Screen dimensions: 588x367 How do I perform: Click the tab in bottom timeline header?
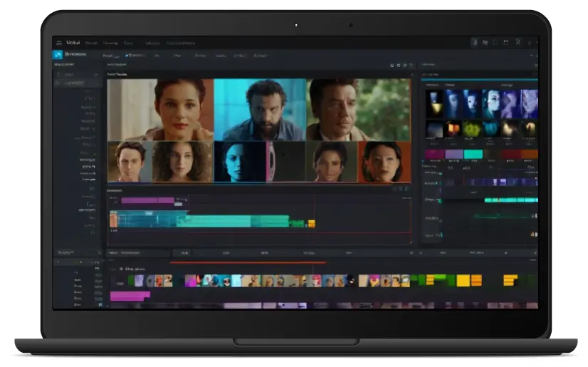coord(182,253)
